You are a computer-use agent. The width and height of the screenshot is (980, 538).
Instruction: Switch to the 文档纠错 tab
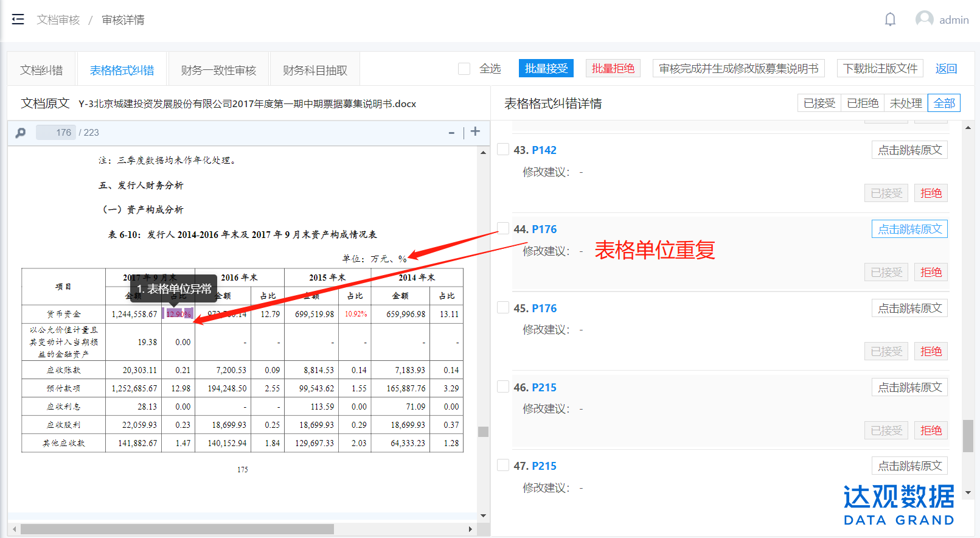(x=41, y=71)
